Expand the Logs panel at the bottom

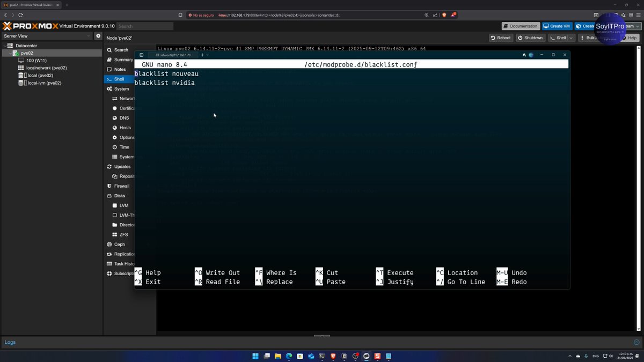635,342
